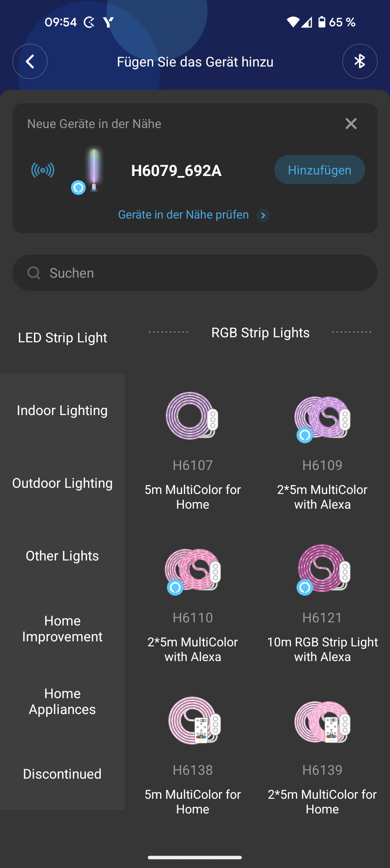This screenshot has height=868, width=390.
Task: Expand nearby devices chevron arrow
Action: pos(263,215)
